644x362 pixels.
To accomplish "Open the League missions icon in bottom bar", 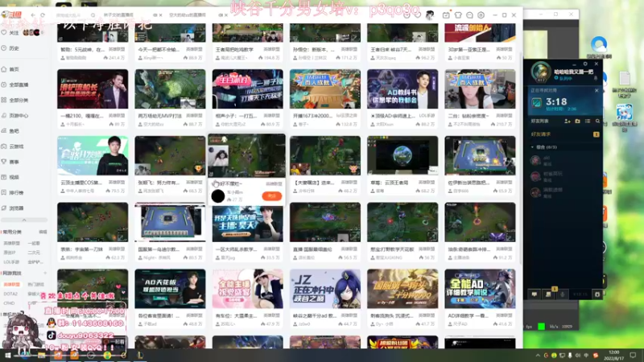I will [548, 294].
